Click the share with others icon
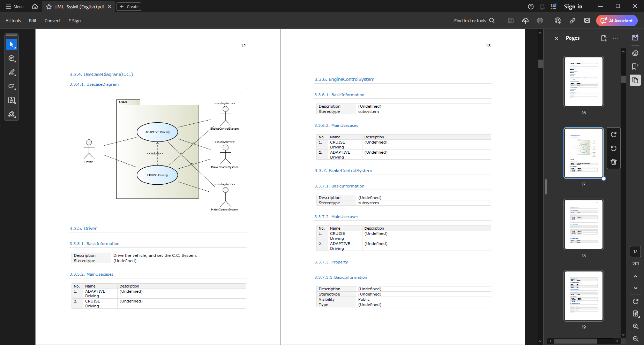This screenshot has width=644, height=345. pyautogui.click(x=557, y=21)
